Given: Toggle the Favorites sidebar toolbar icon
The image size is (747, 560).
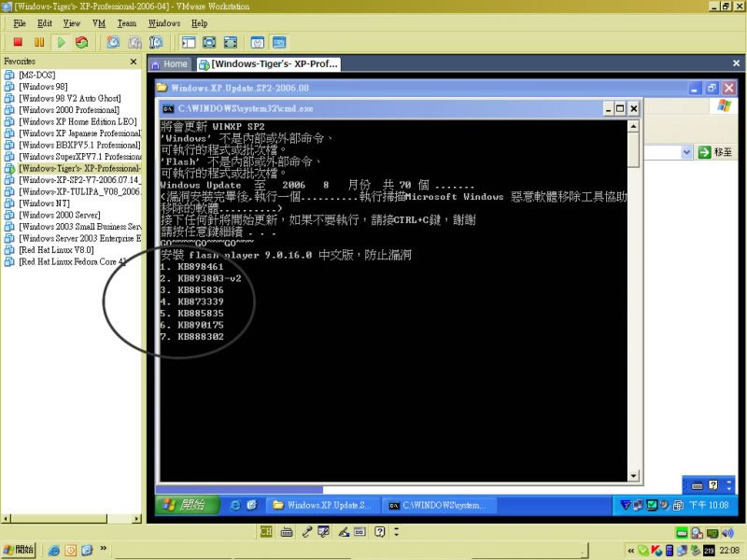Looking at the screenshot, I should (189, 42).
